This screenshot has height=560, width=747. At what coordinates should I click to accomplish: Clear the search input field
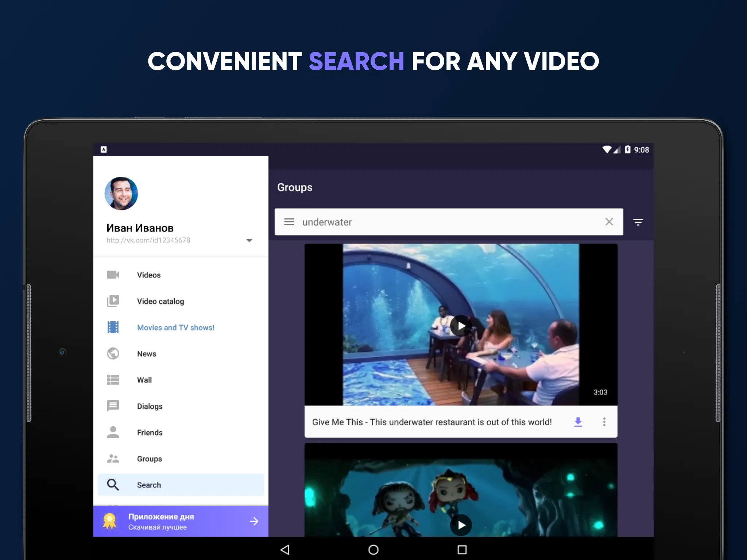point(609,222)
